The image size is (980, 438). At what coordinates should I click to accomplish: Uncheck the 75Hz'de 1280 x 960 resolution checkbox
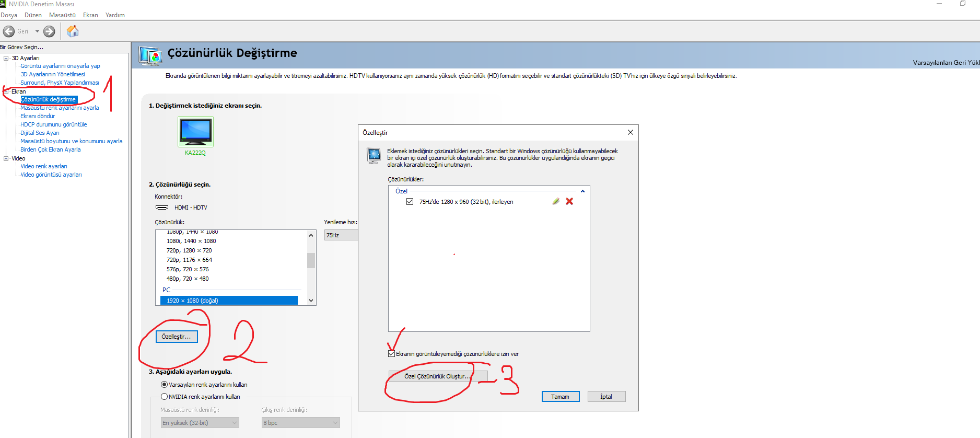(410, 202)
